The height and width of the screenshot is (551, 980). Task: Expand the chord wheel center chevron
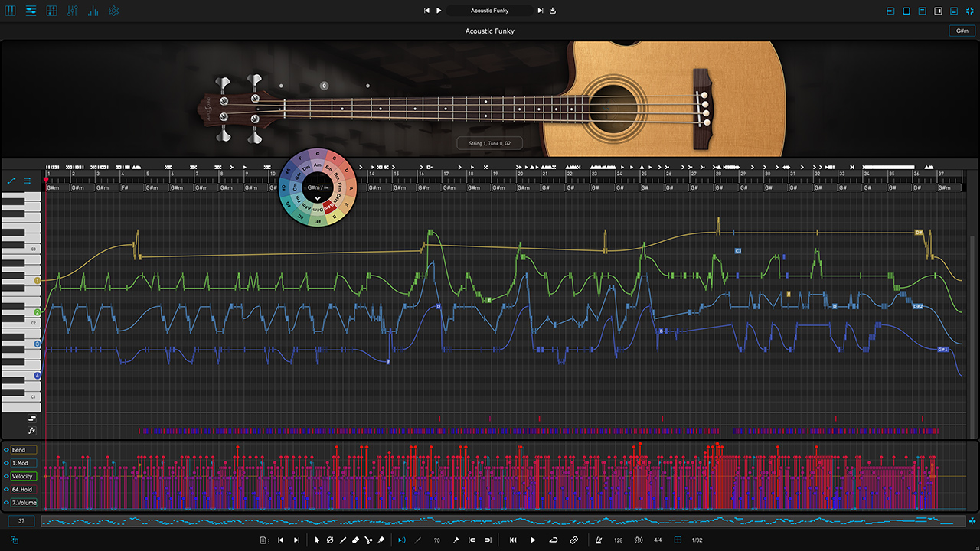317,199
